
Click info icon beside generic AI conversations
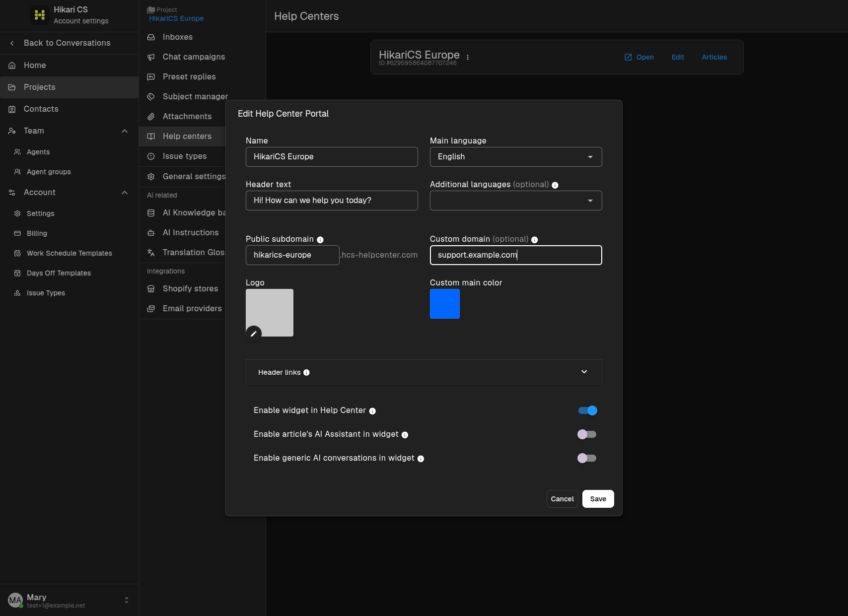click(x=421, y=459)
